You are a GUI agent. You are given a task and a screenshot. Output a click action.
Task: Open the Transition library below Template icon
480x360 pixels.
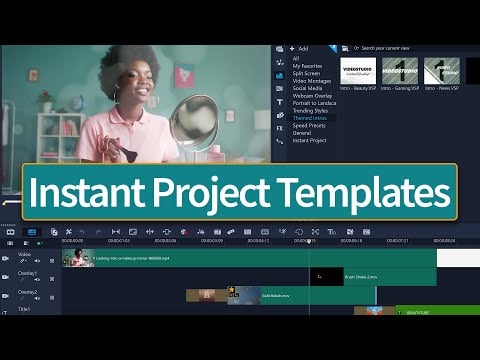pos(280,89)
